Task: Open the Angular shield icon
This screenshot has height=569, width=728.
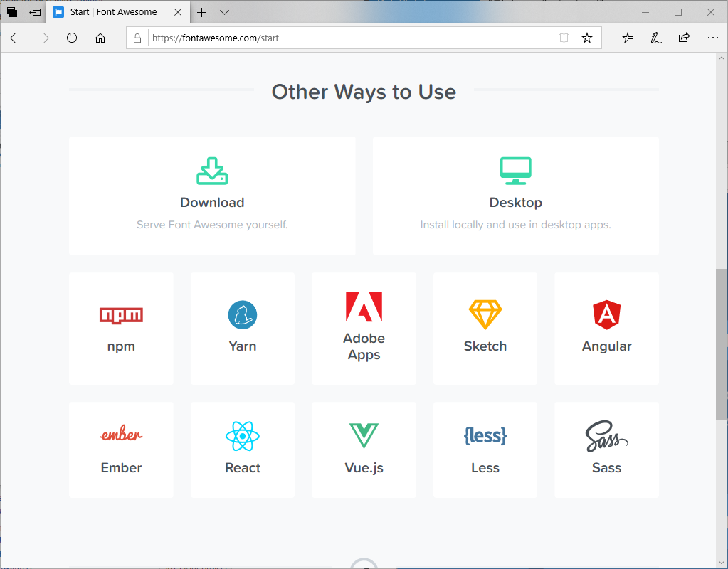Action: 606,314
